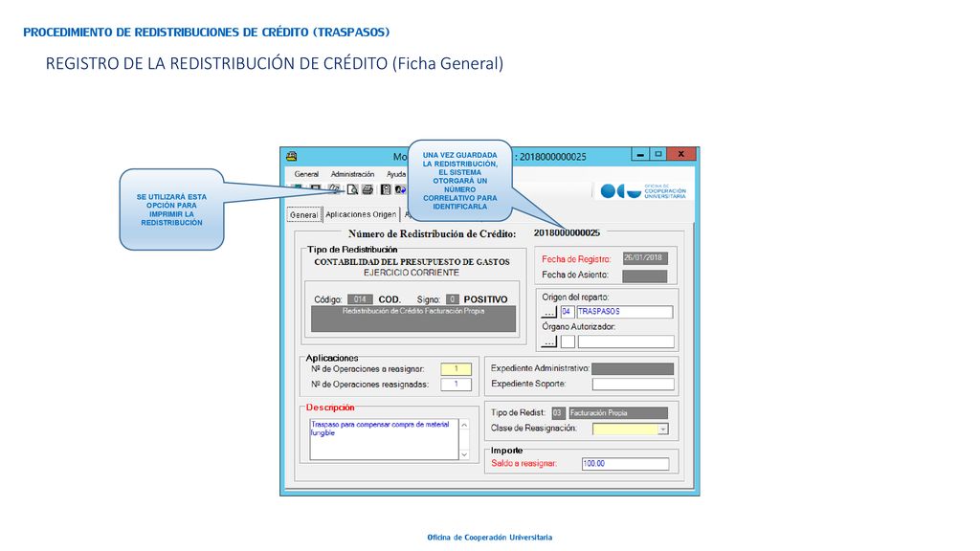Click the OCU Oficina de Cooperación Universitaria logo
Image resolution: width=980 pixels, height=551 pixels.
tap(642, 191)
